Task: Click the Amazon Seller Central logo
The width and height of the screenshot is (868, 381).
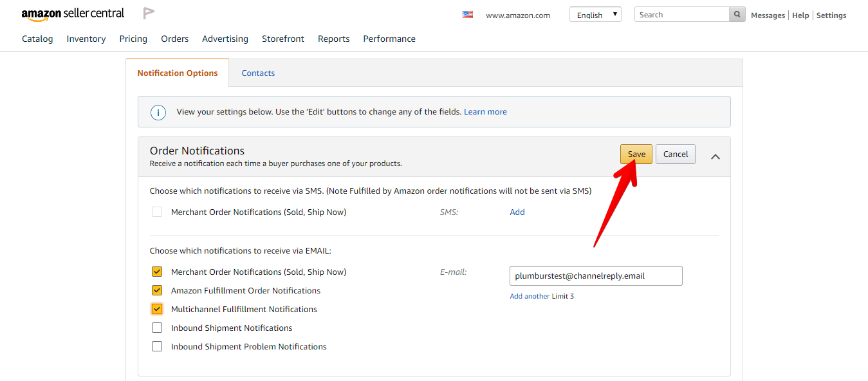Action: point(73,12)
